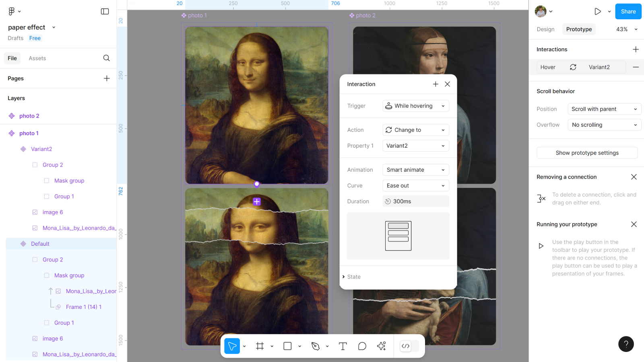Click the search icon in the left panel

[106, 58]
